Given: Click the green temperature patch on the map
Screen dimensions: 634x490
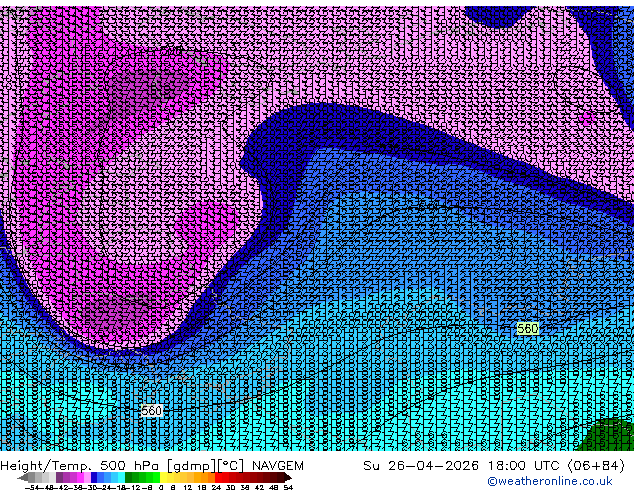Looking at the screenshot, I should click(609, 435).
